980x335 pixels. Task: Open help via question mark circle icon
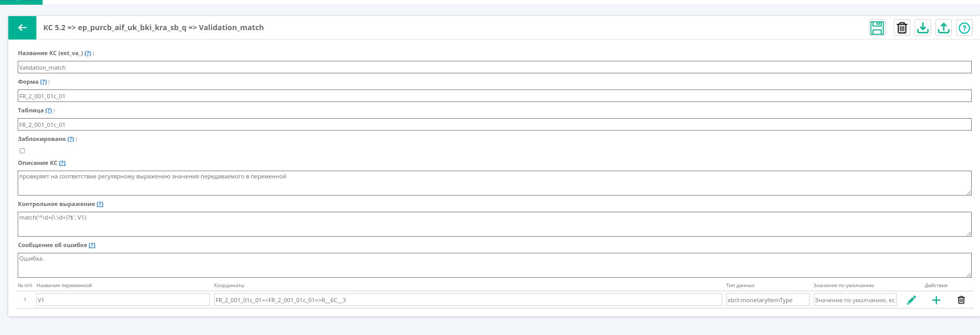(964, 28)
